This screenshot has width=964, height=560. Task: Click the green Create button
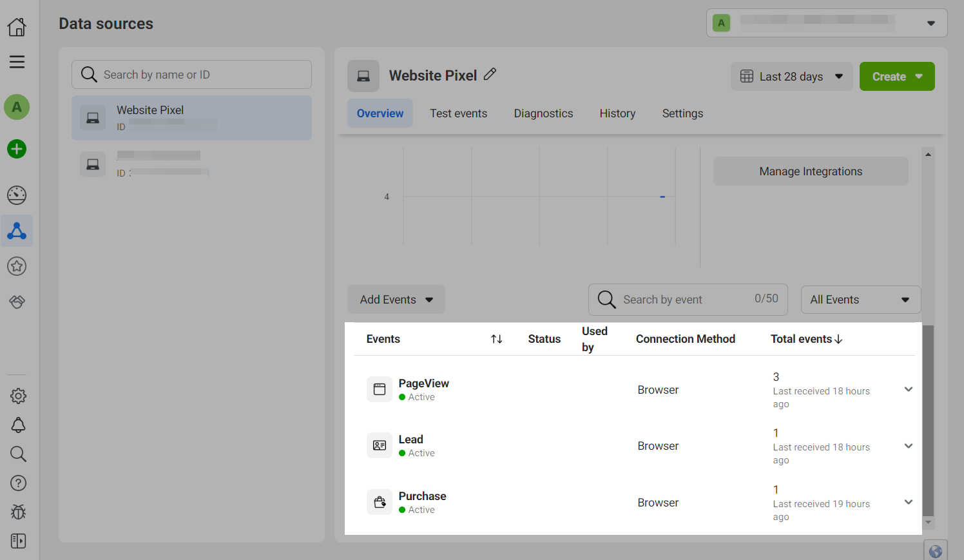pyautogui.click(x=896, y=77)
